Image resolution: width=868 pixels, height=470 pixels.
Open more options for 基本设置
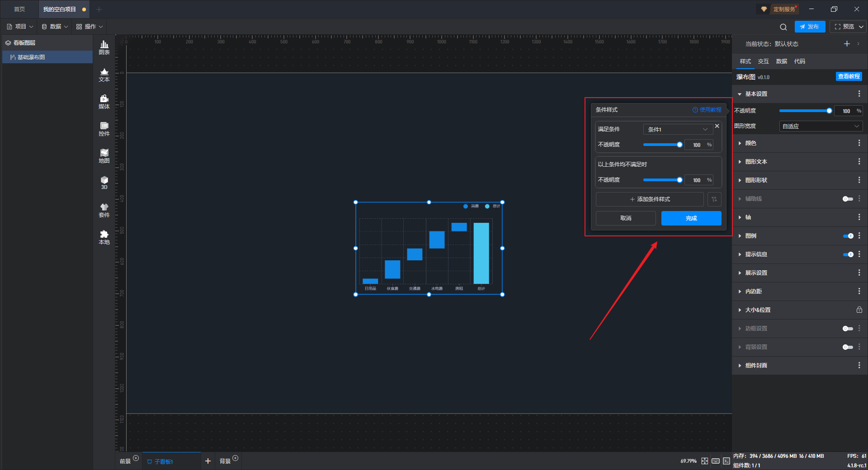(859, 94)
